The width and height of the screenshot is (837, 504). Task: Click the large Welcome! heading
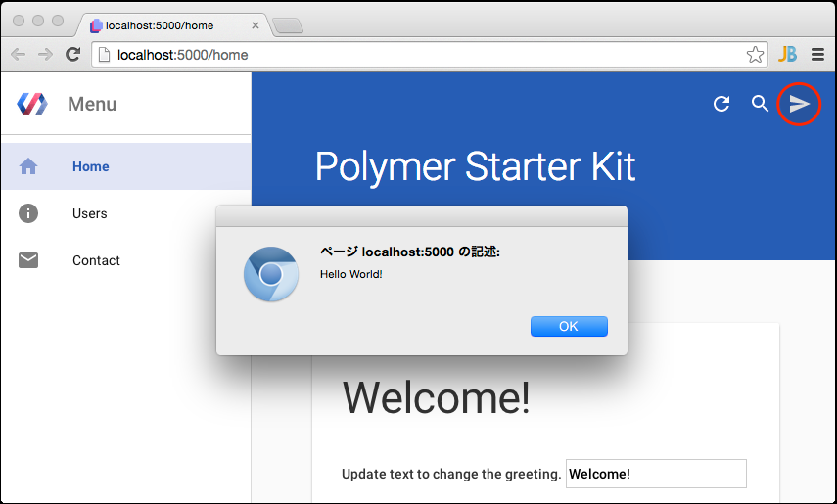tap(436, 397)
